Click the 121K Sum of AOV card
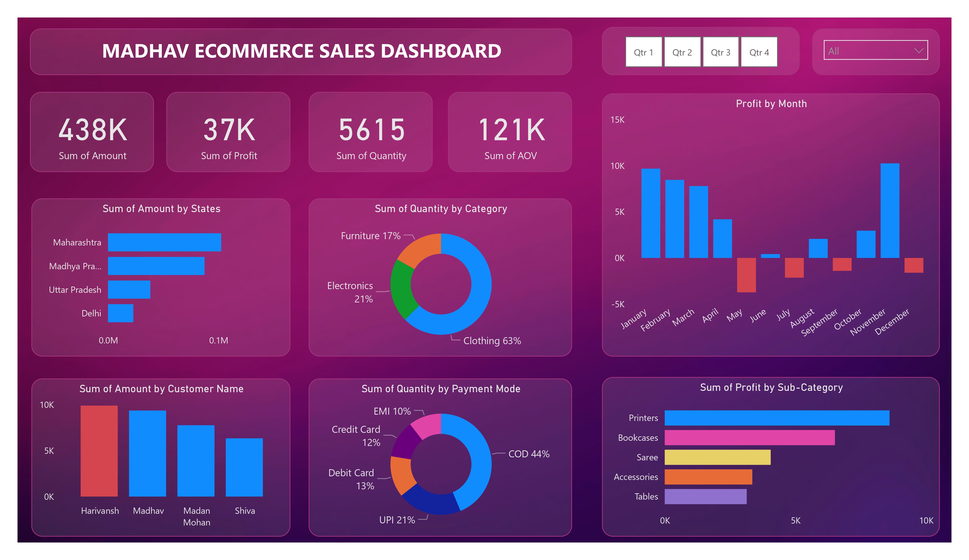This screenshot has height=560, width=969. (510, 132)
